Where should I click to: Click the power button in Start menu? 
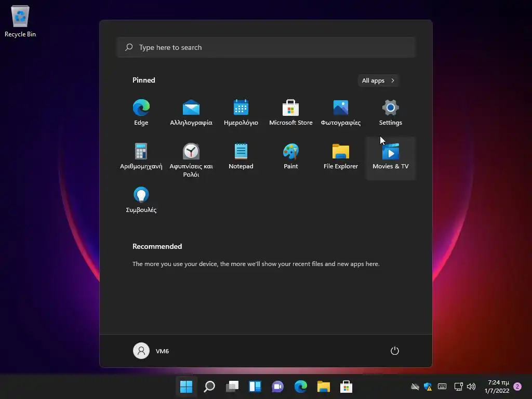point(395,351)
